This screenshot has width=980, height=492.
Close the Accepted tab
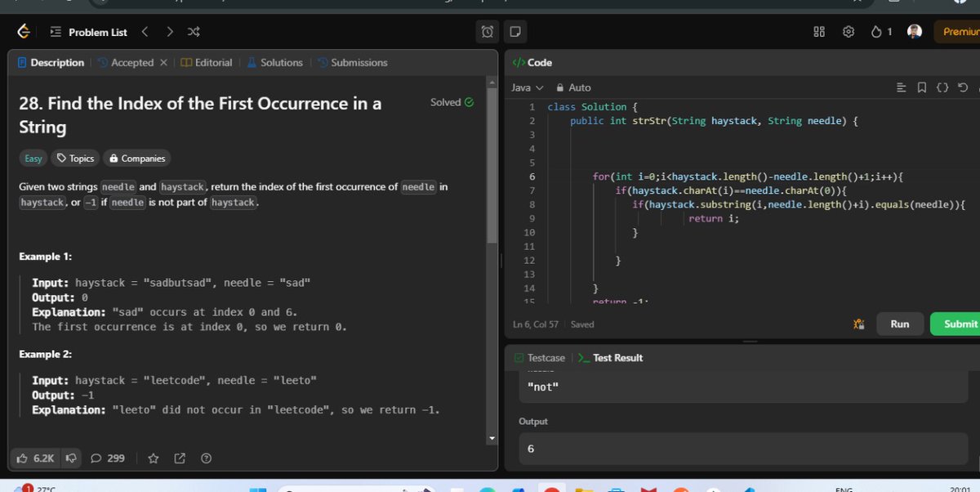163,62
